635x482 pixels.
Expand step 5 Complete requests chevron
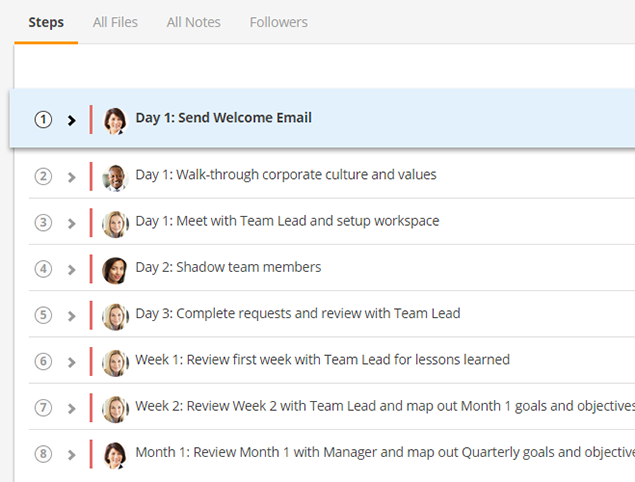click(72, 316)
